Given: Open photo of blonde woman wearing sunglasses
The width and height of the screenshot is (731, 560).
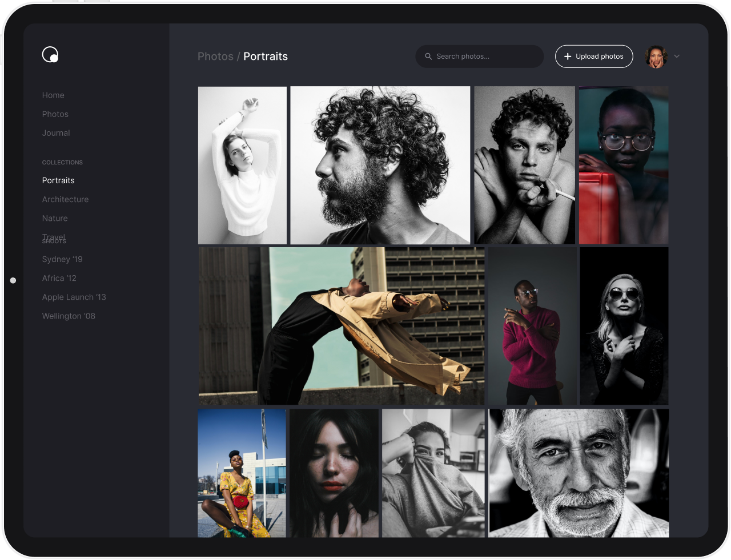Looking at the screenshot, I should (x=624, y=326).
